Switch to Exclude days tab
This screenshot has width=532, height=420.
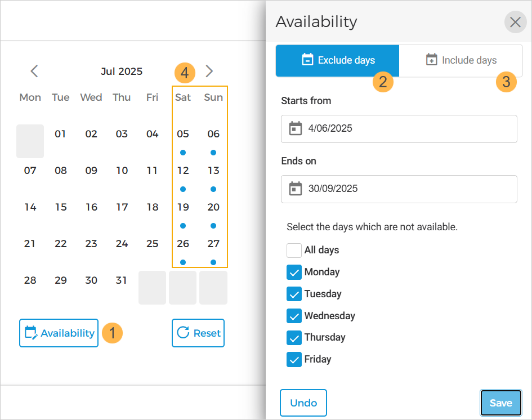337,60
